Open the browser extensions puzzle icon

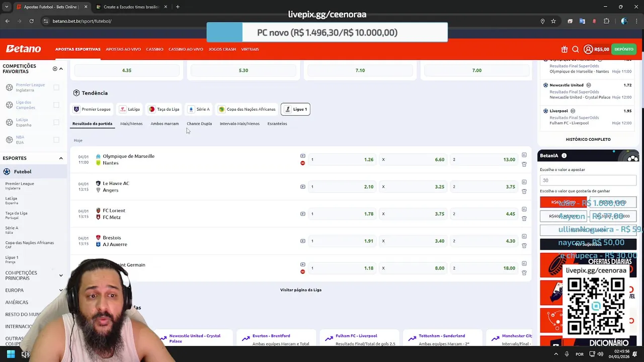point(606,21)
